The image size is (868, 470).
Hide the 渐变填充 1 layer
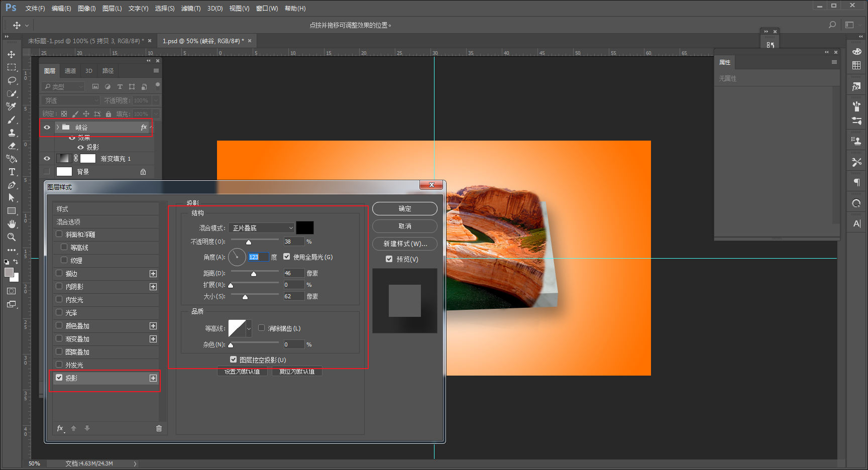47,159
